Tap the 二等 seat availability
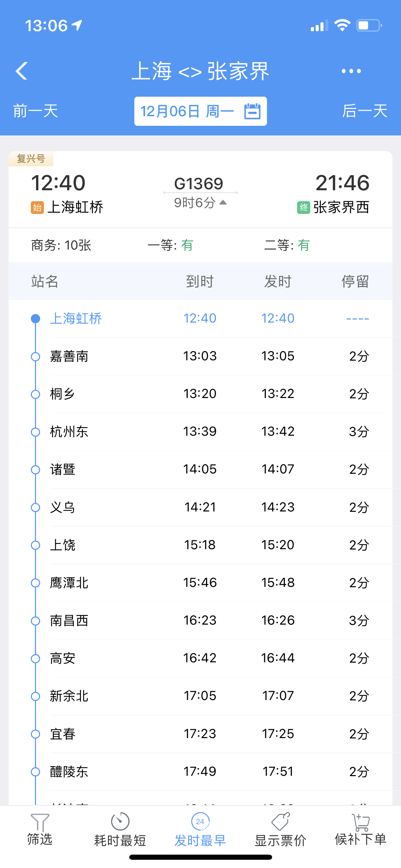Screen dimensions: 401x868 (287, 245)
